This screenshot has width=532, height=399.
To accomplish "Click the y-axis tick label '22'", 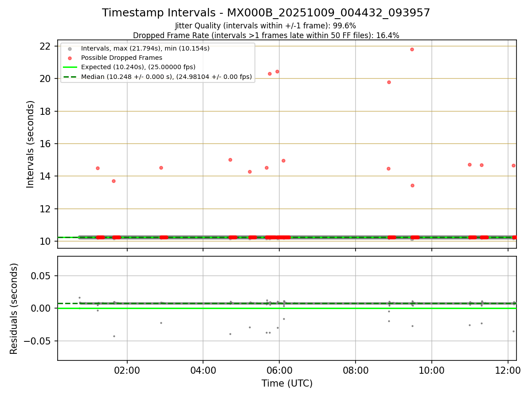I will coord(46,47).
